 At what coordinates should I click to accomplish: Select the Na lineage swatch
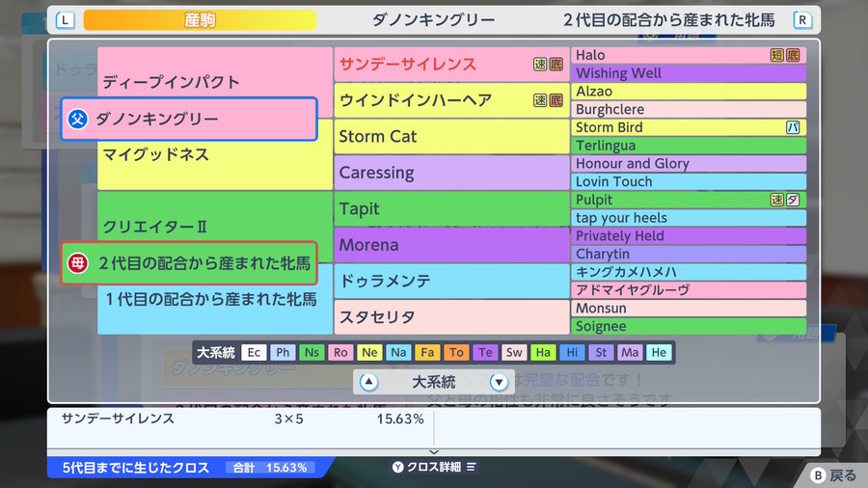[398, 352]
